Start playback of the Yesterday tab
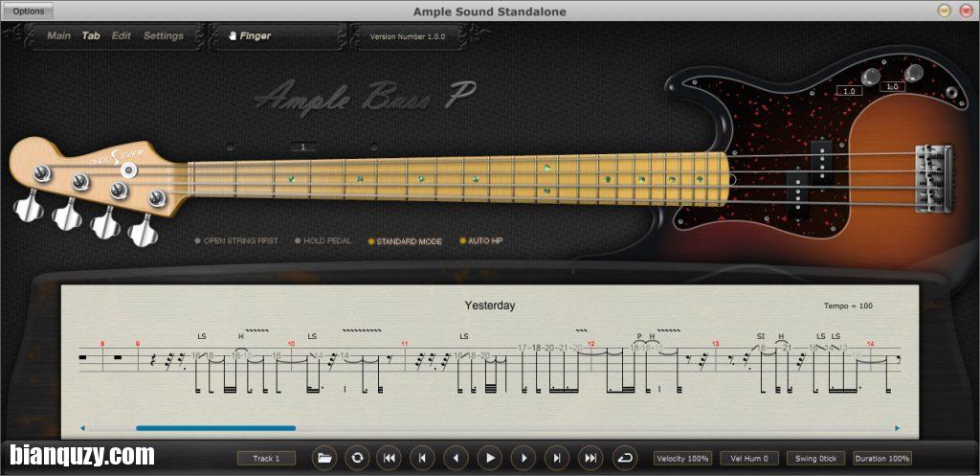The width and height of the screenshot is (980, 476). [490, 459]
